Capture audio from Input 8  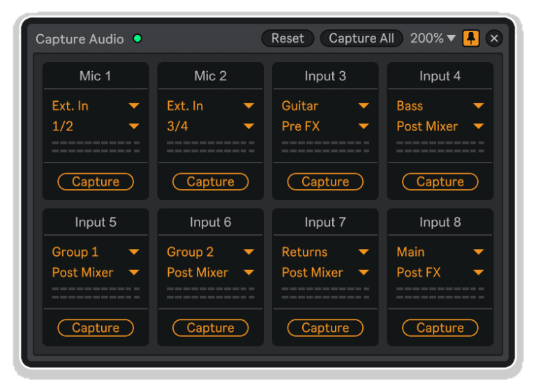click(x=440, y=328)
